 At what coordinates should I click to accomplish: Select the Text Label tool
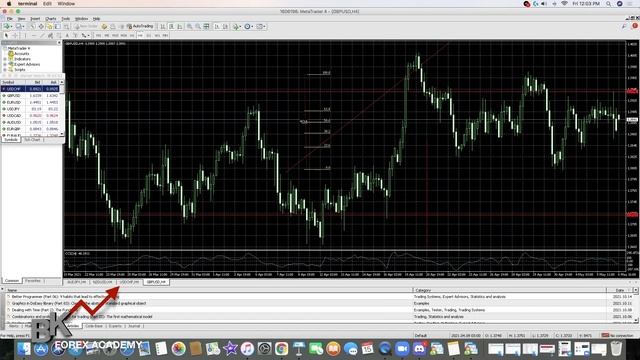75,36
